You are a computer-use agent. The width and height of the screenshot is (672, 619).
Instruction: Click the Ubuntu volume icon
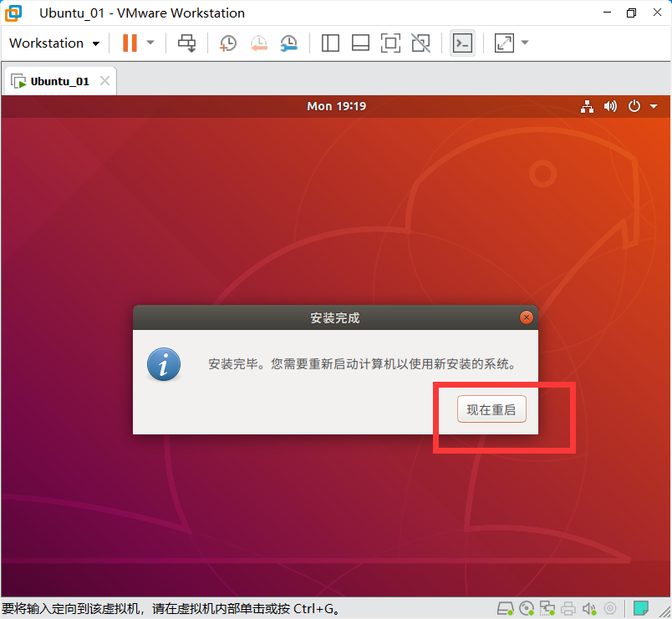(610, 106)
